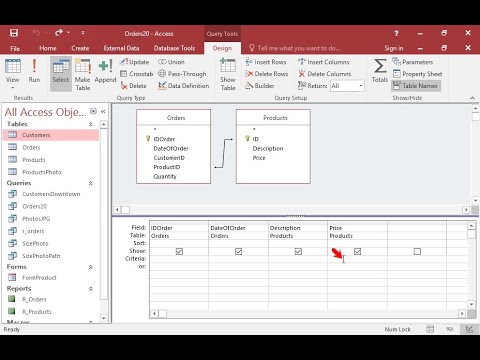Choose the Delete query type
Image resolution: width=480 pixels, height=360 pixels.
point(134,86)
